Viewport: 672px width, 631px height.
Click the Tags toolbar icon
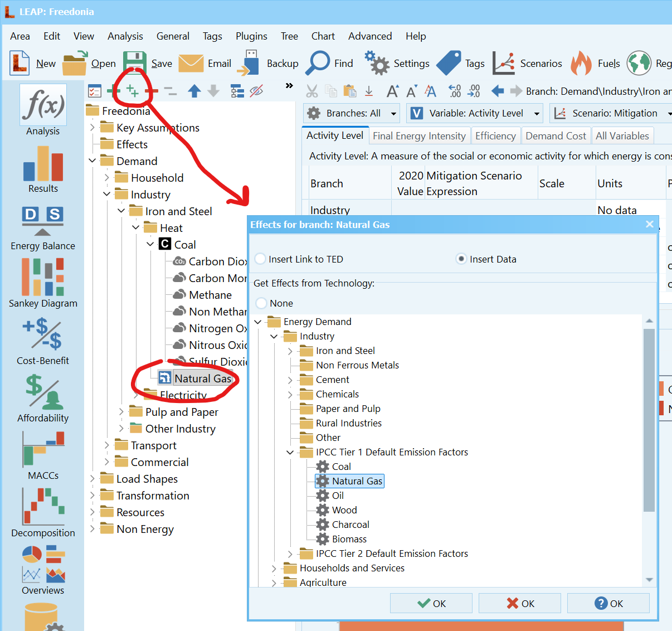449,63
